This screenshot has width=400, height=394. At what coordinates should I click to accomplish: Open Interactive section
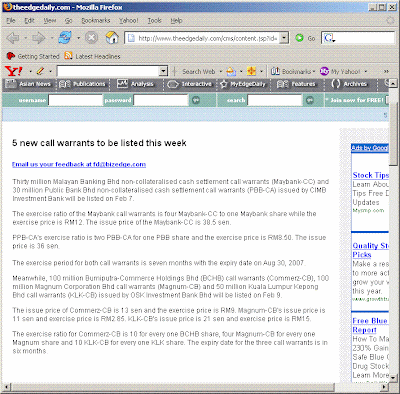click(x=189, y=84)
